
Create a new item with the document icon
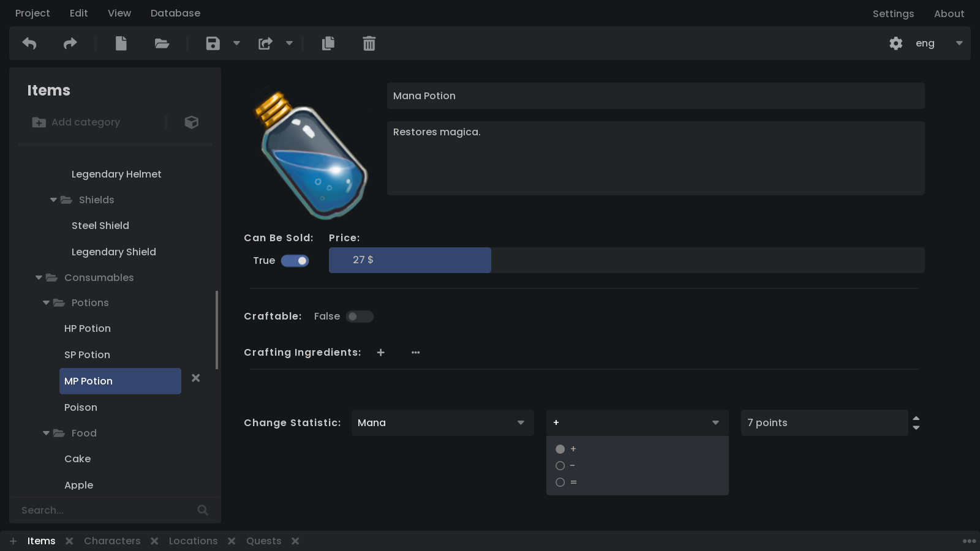pyautogui.click(x=121, y=43)
